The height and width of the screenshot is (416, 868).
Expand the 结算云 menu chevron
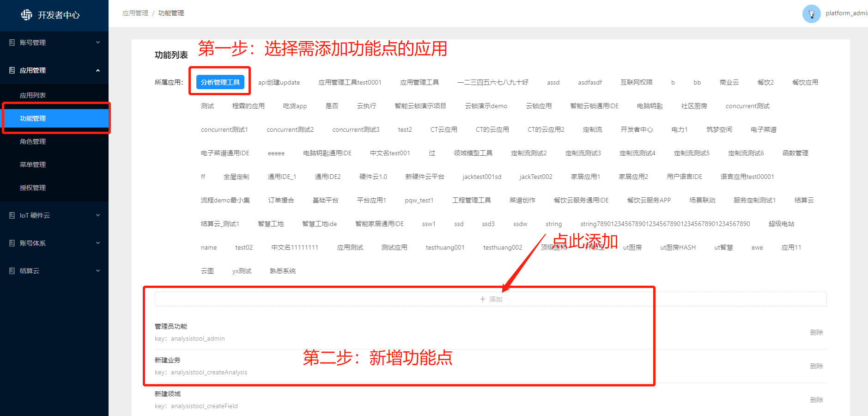(98, 271)
